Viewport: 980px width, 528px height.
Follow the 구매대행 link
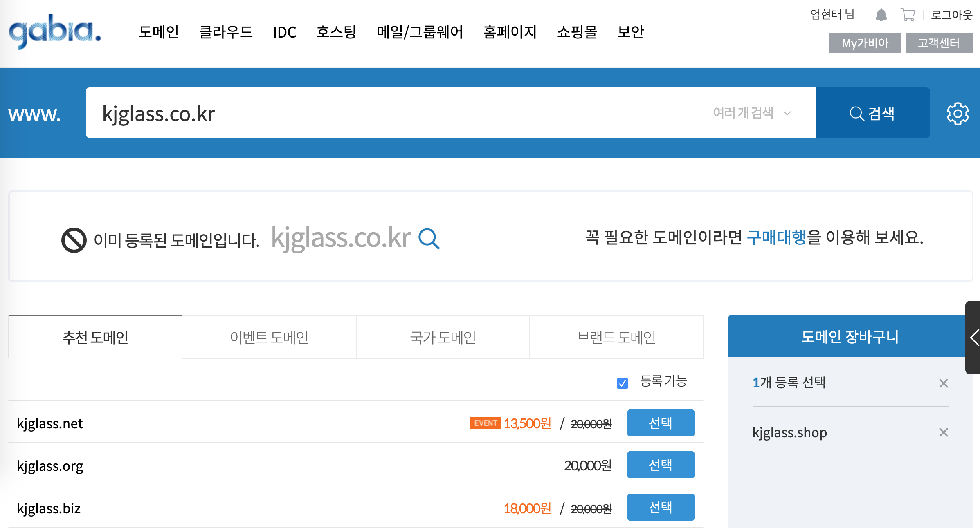tap(776, 237)
